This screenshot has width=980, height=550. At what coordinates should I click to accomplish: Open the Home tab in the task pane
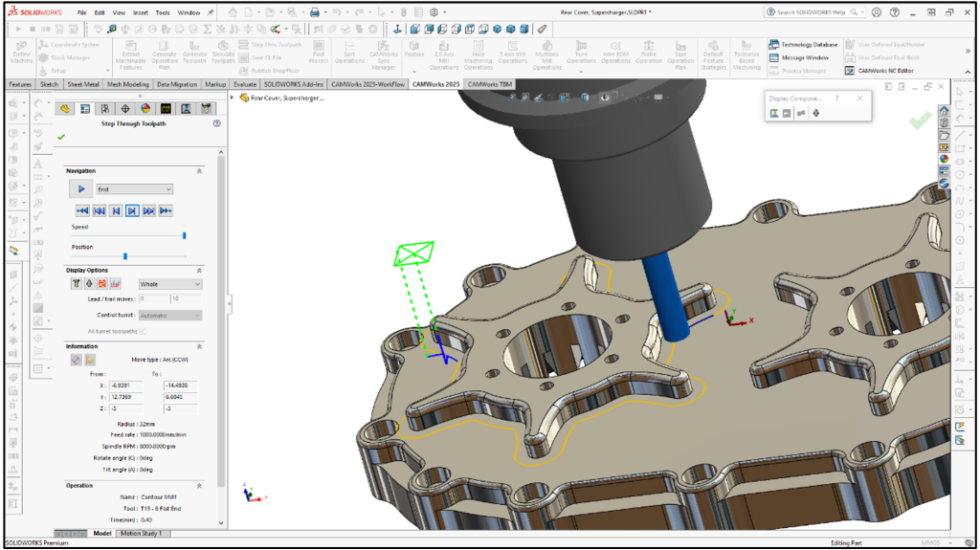tap(944, 111)
